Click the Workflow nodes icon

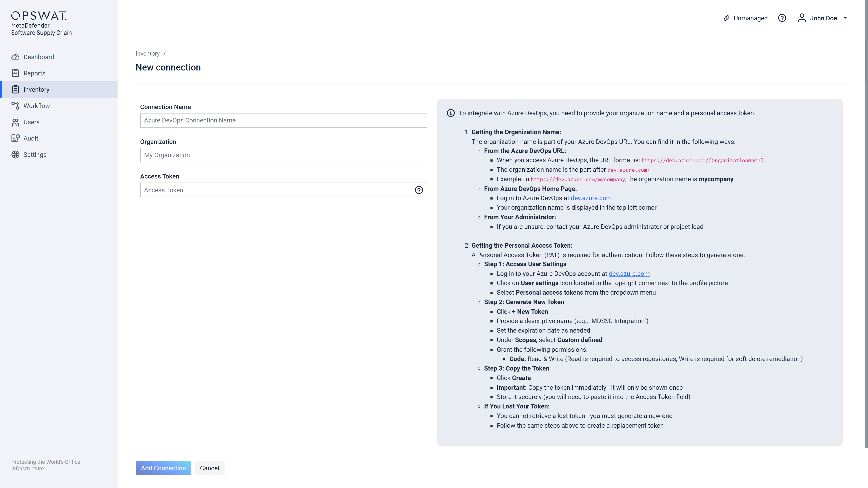[15, 106]
